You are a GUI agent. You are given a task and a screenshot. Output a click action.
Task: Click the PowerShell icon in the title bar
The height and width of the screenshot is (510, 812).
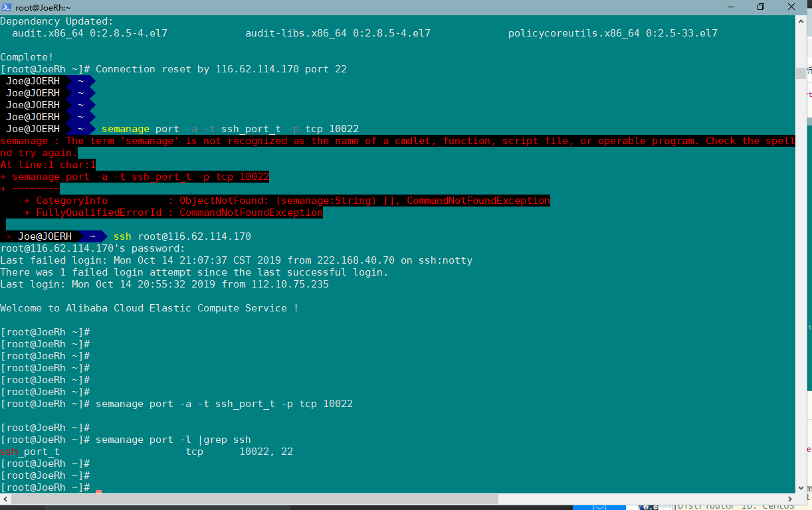coord(7,7)
